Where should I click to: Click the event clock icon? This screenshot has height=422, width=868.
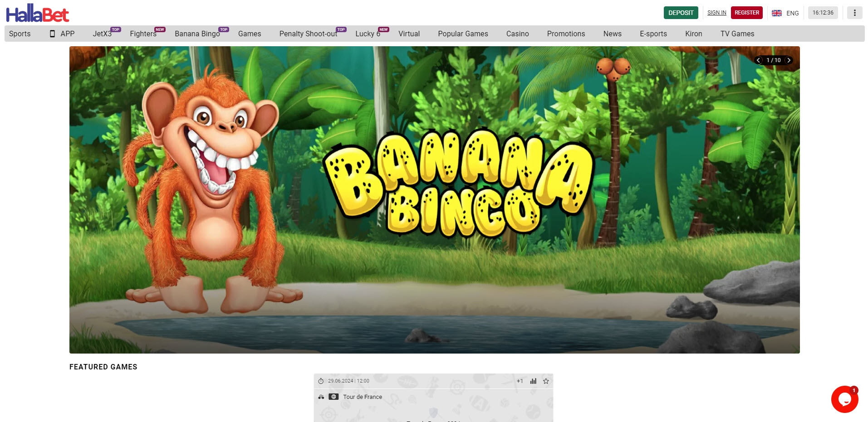pyautogui.click(x=321, y=381)
